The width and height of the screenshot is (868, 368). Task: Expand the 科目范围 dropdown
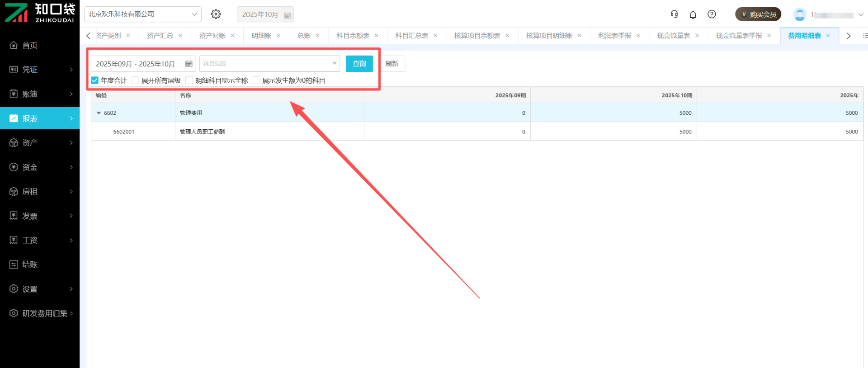pos(334,64)
